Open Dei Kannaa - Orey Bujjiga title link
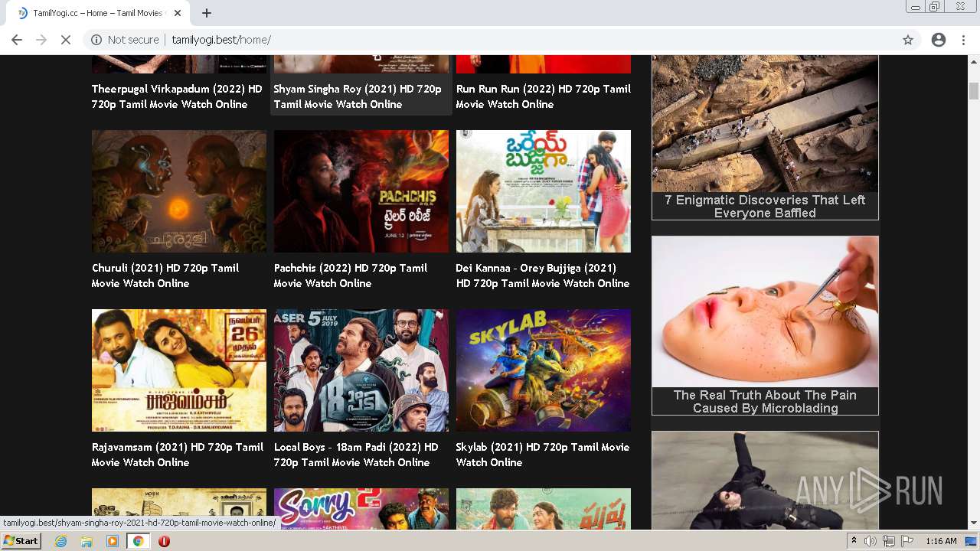 click(543, 275)
